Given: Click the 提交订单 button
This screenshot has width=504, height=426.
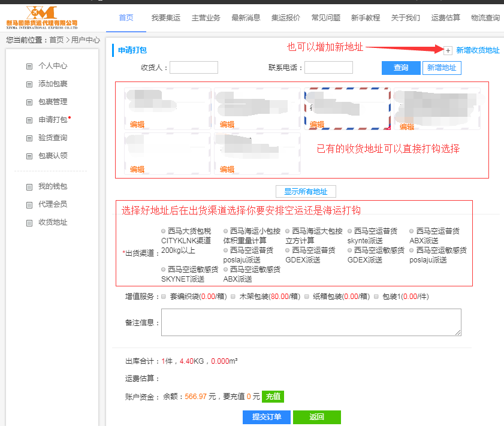Looking at the screenshot, I should 267,417.
